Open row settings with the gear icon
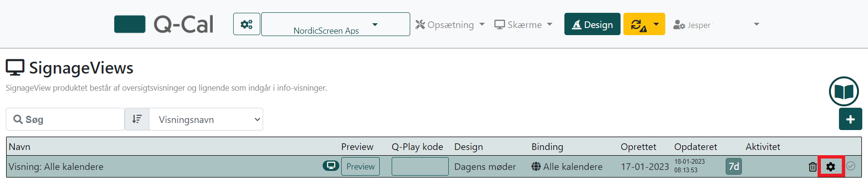The height and width of the screenshot is (187, 868). [831, 167]
